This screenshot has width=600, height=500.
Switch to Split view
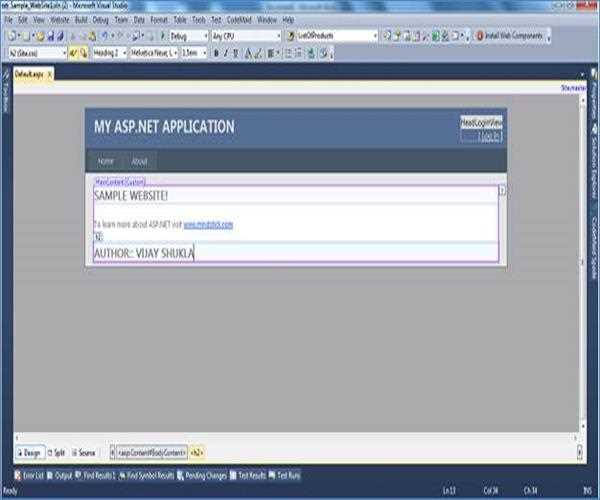pyautogui.click(x=58, y=452)
